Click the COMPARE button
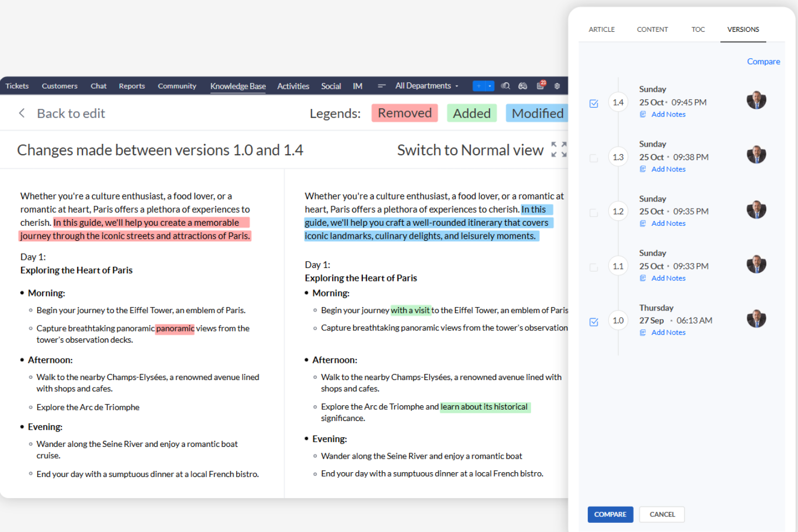The width and height of the screenshot is (798, 532). (x=610, y=514)
